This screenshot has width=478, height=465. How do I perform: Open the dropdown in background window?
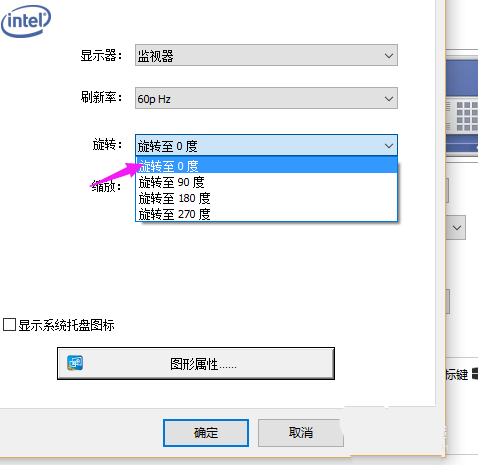(456, 227)
